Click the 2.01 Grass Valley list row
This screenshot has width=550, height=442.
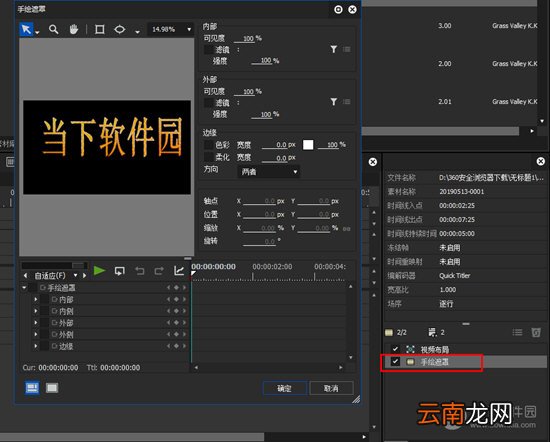coord(450,102)
